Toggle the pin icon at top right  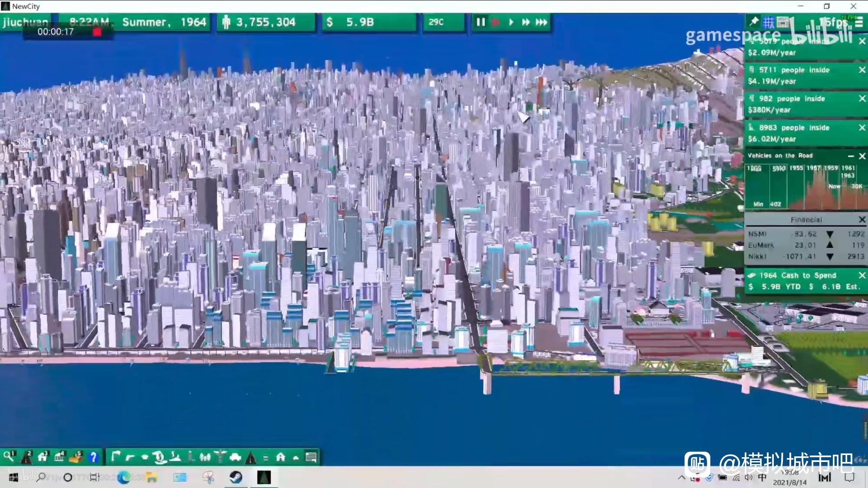tap(754, 22)
